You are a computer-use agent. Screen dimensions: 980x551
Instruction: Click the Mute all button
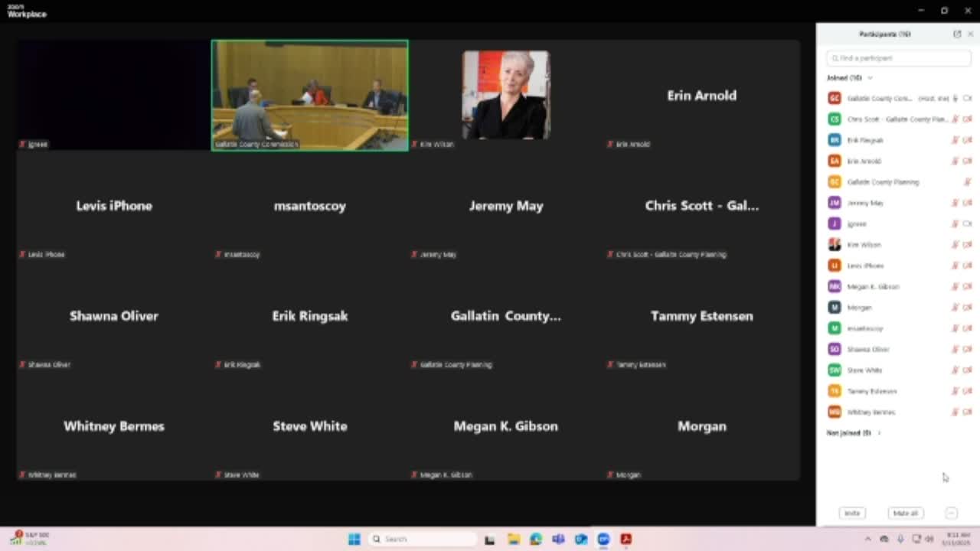pos(905,513)
